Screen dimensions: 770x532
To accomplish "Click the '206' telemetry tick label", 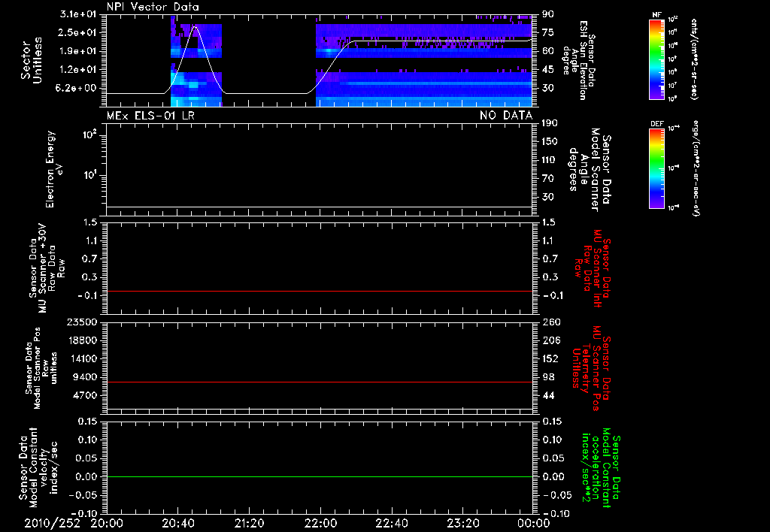I will tap(550, 340).
